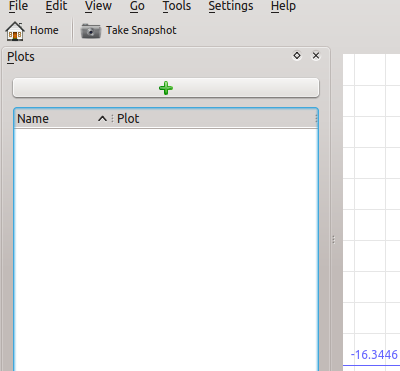This screenshot has height=371, width=400.
Task: Click the Take Snapshot label
Action: [x=141, y=30]
